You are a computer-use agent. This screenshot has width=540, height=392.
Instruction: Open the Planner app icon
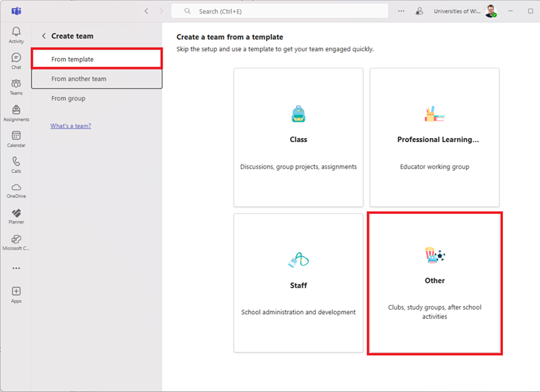coord(16,216)
